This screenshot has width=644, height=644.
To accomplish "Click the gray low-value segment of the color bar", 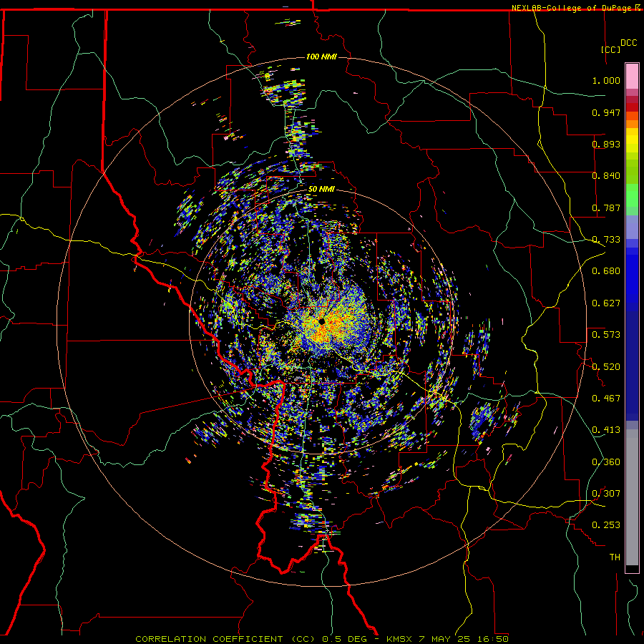I will [x=632, y=497].
